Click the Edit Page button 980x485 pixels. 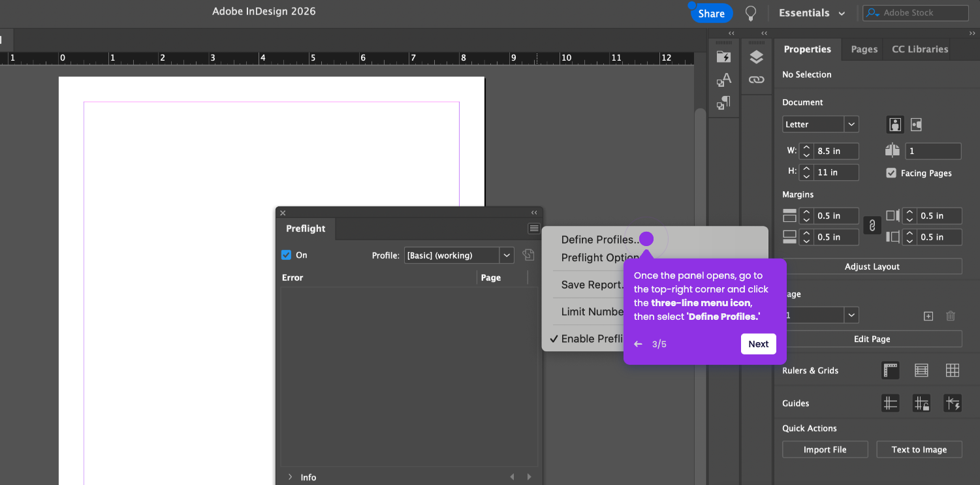click(x=872, y=339)
